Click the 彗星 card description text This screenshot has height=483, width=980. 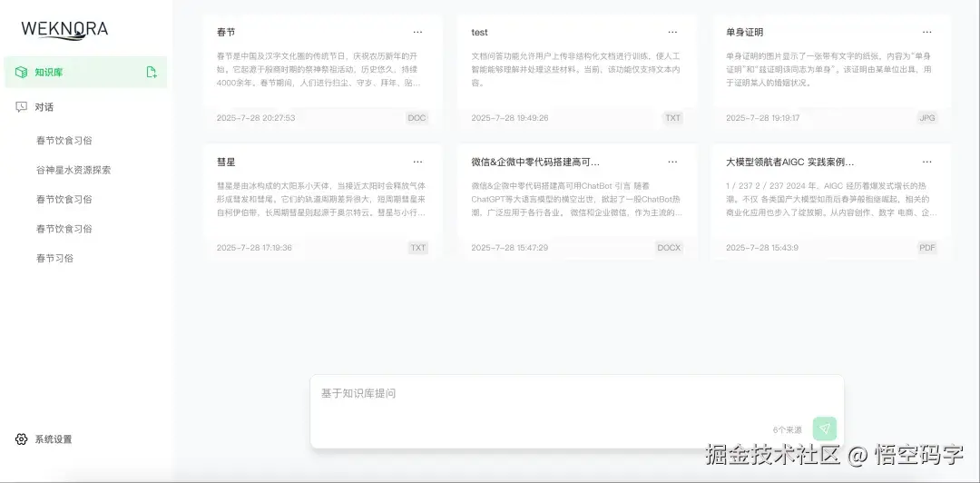[321, 199]
